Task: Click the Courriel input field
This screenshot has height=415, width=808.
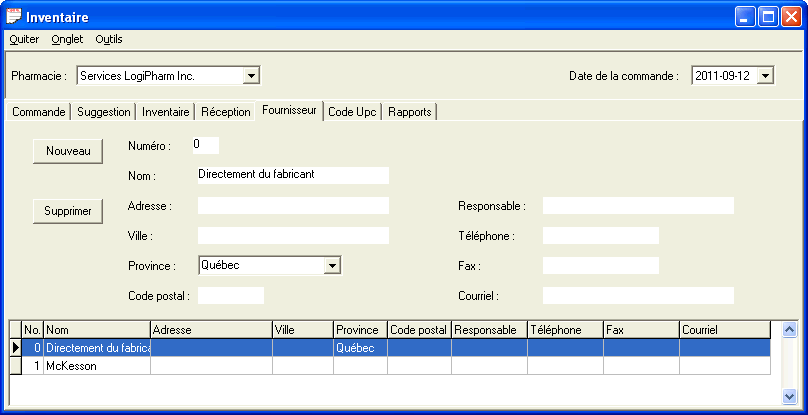Action: [637, 296]
